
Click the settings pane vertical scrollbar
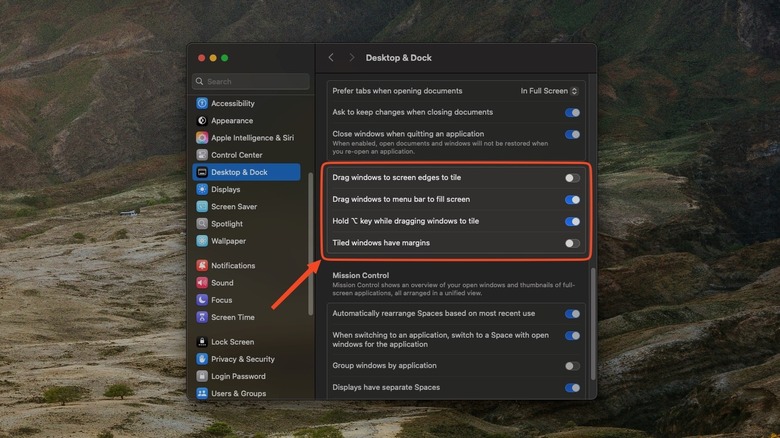(592, 320)
